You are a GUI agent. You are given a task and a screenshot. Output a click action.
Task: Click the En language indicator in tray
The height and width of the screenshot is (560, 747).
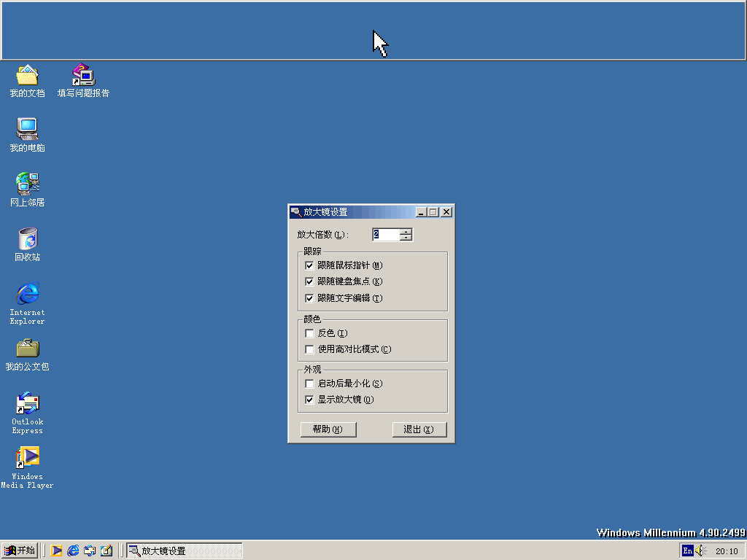tap(687, 551)
